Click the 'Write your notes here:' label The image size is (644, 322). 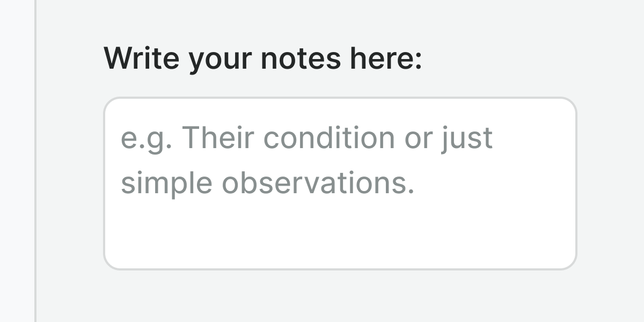tap(262, 58)
